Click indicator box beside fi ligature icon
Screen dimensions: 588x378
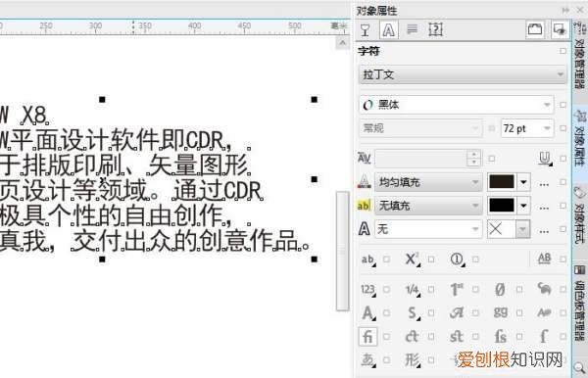(x=387, y=337)
